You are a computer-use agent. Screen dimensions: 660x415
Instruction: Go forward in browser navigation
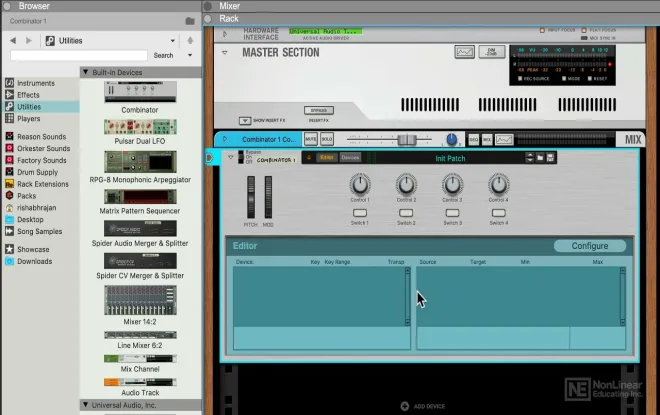(29, 41)
